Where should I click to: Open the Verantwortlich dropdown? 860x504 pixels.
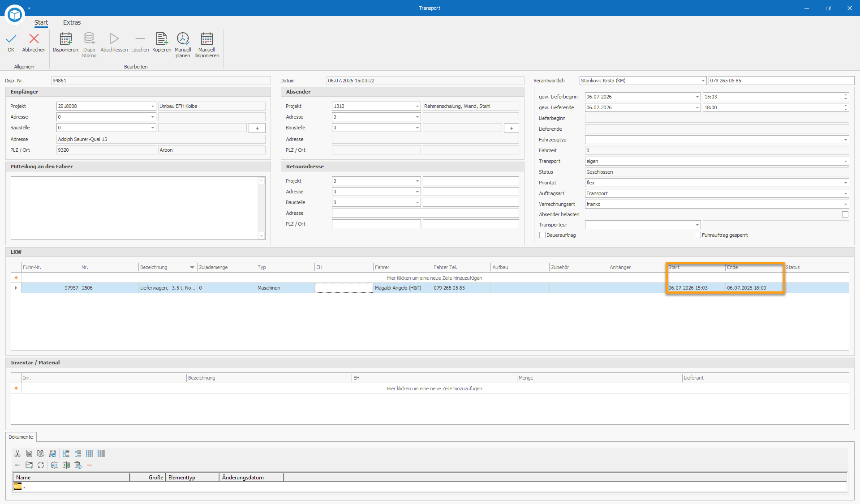point(703,81)
